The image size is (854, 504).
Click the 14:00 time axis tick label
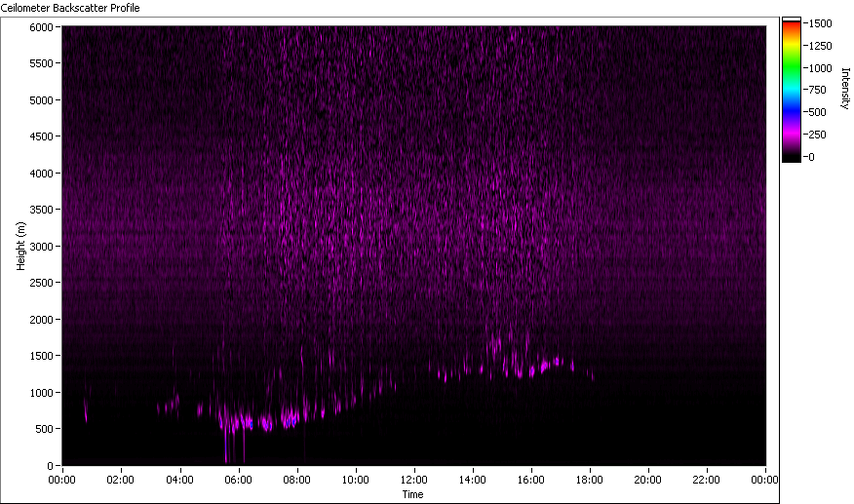(472, 480)
